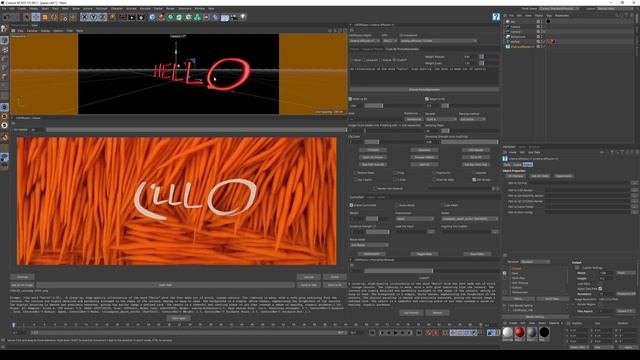Uncheck the checked Pick Render checkbox
This screenshot has height=360, width=640.
point(474,180)
